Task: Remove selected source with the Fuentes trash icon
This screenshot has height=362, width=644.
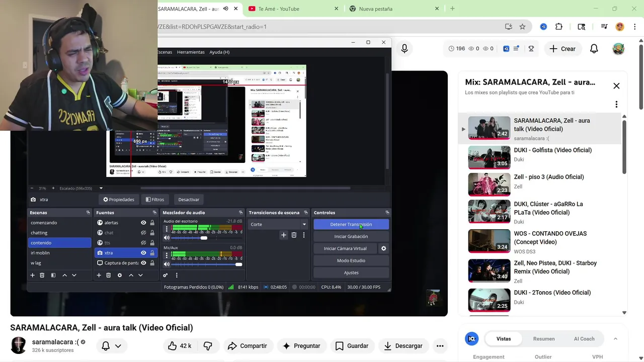Action: click(108, 275)
